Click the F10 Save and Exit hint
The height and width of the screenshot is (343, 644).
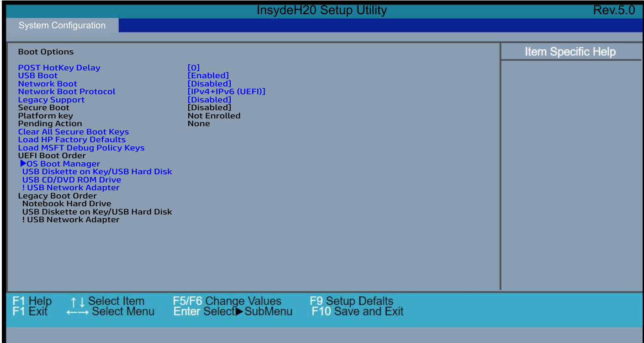tap(358, 312)
